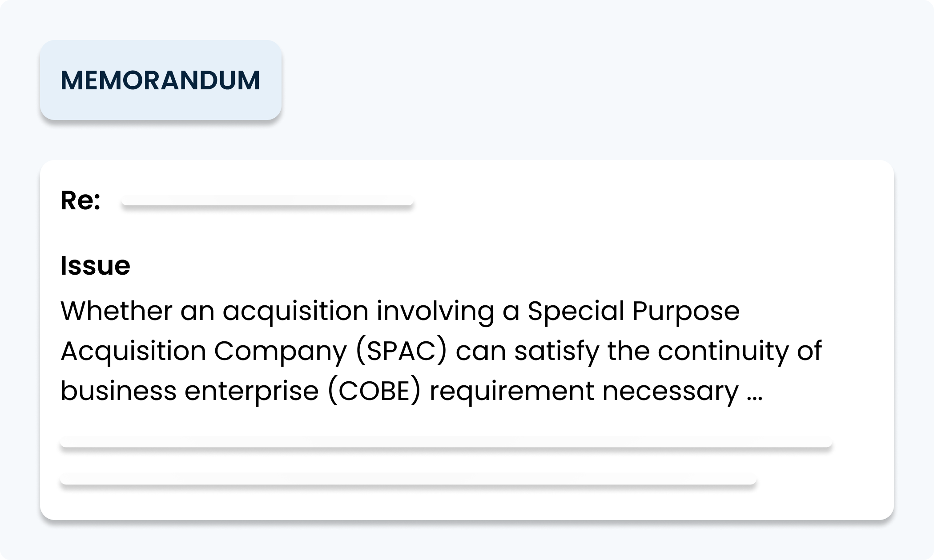Click the words "can satisfy"

click(527, 351)
